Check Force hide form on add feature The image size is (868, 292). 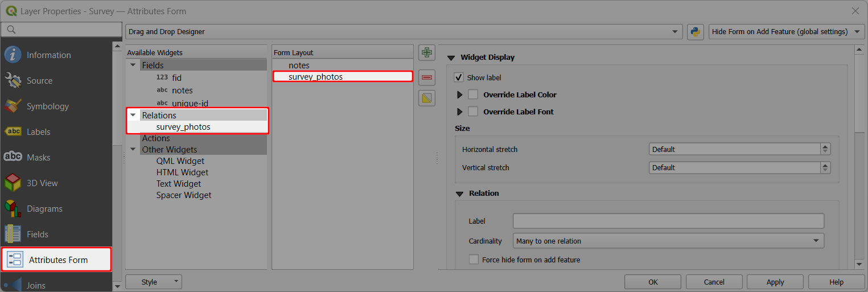(x=474, y=260)
